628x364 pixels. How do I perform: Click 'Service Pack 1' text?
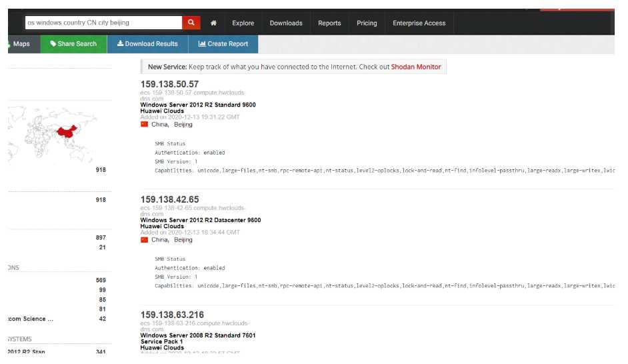[x=161, y=341]
